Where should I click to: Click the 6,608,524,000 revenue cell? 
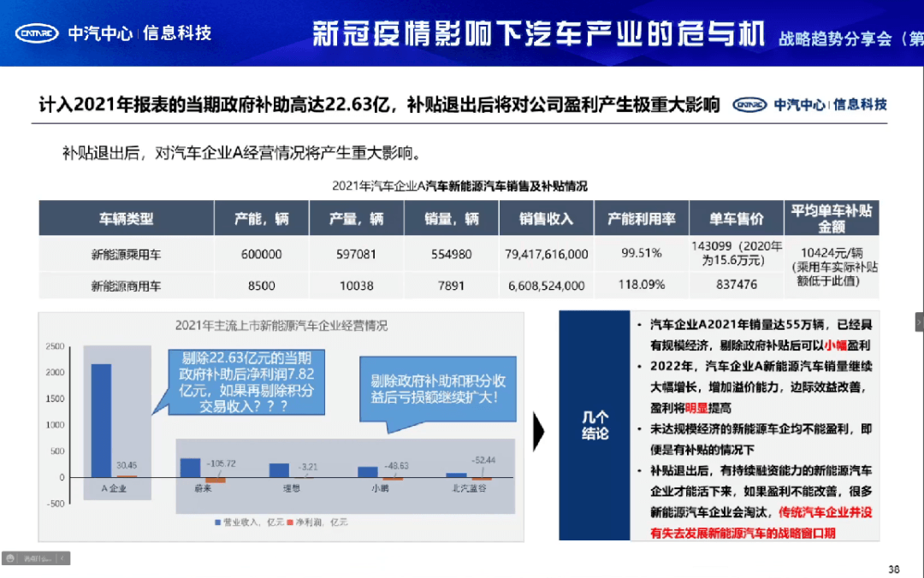[x=546, y=286]
